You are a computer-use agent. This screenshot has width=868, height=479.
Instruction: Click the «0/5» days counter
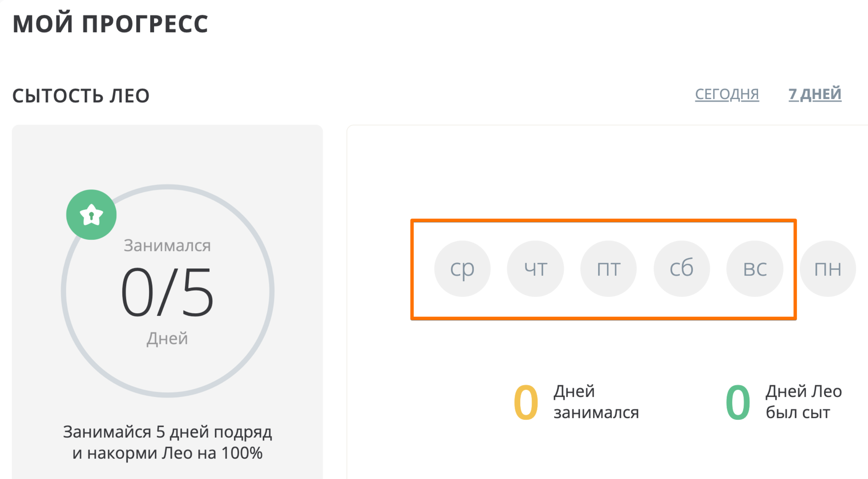coord(167,292)
